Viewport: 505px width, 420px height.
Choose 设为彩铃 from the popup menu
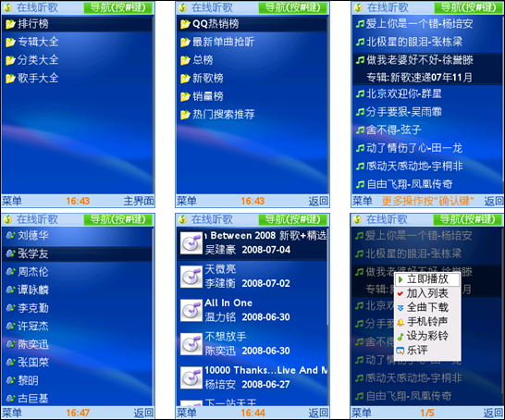point(427,336)
